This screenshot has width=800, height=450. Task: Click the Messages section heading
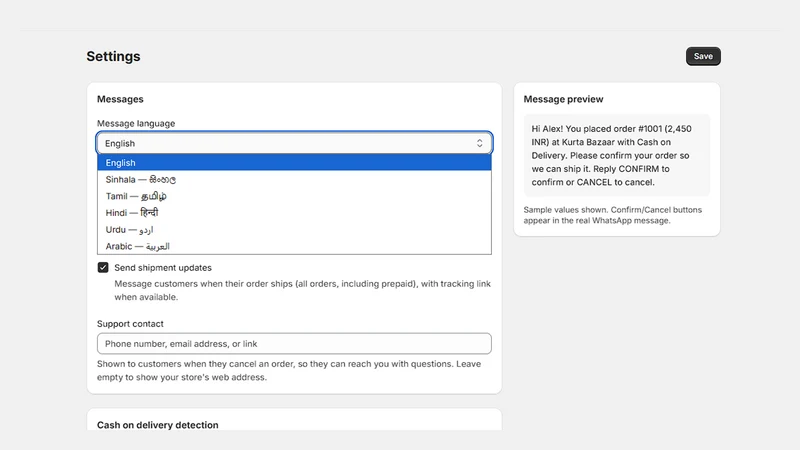(x=120, y=99)
